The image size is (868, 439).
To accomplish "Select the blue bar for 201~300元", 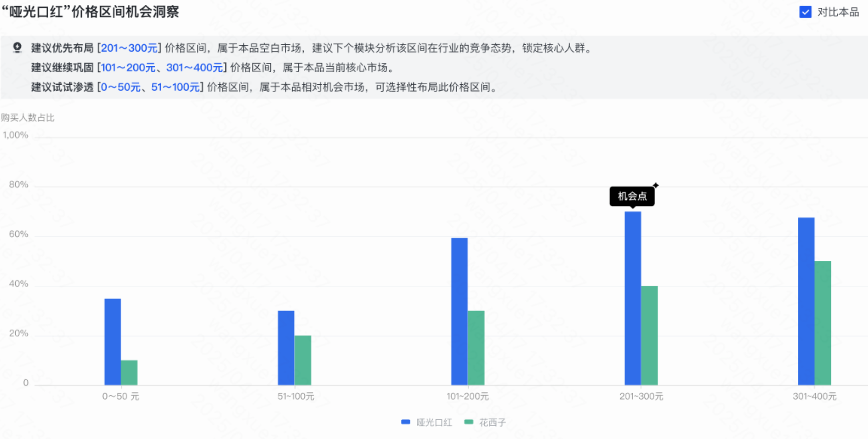I will [633, 298].
